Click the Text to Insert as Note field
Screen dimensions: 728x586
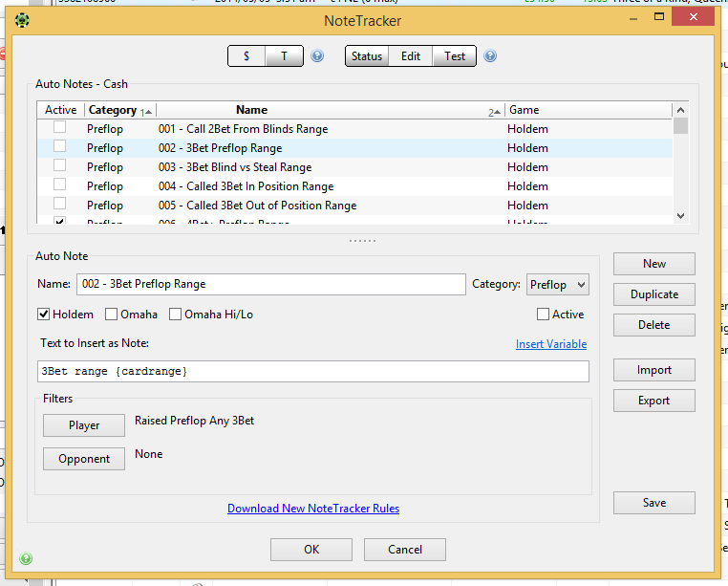(x=313, y=371)
